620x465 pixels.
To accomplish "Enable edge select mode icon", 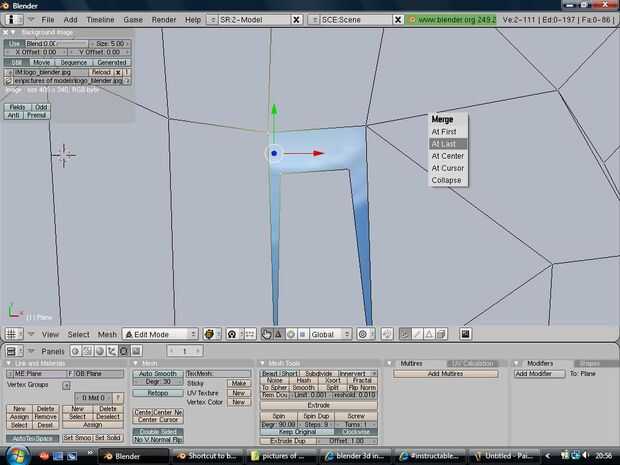I will pyautogui.click(x=417, y=335).
